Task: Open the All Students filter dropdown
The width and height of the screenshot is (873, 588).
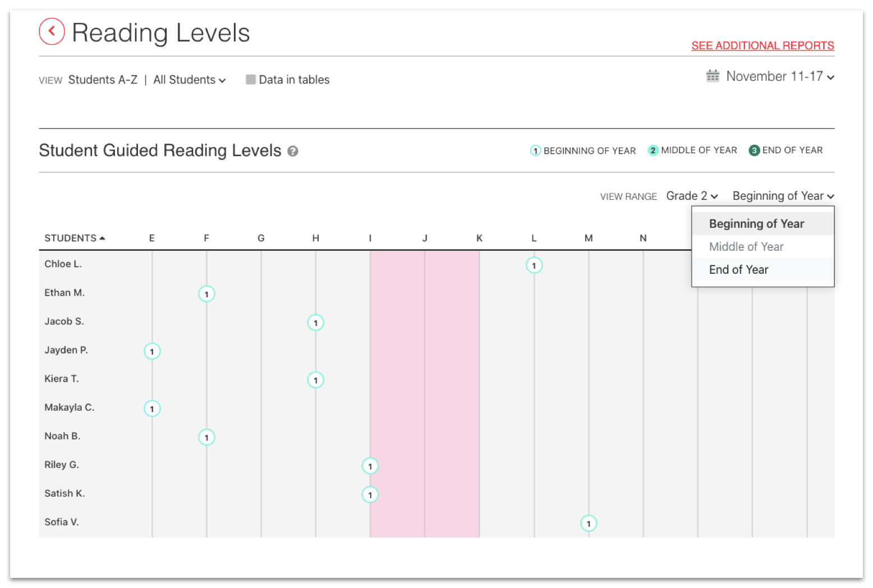Action: pyautogui.click(x=190, y=80)
